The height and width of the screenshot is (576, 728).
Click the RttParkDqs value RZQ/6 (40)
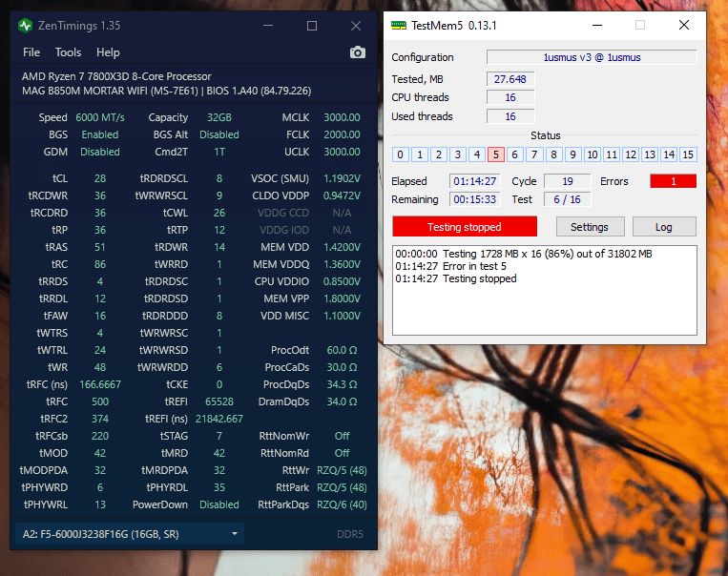tap(342, 505)
